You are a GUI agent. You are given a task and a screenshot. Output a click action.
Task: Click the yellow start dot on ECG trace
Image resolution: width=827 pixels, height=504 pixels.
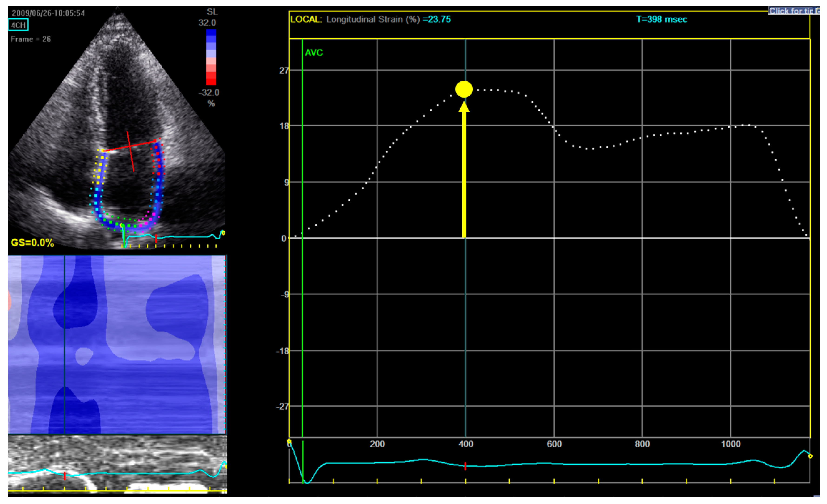click(289, 441)
